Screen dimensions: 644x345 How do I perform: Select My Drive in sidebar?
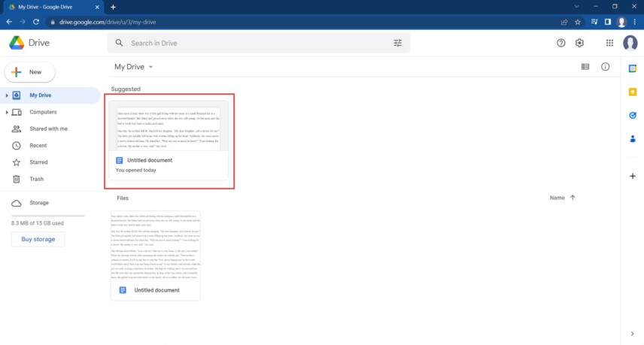point(50,95)
